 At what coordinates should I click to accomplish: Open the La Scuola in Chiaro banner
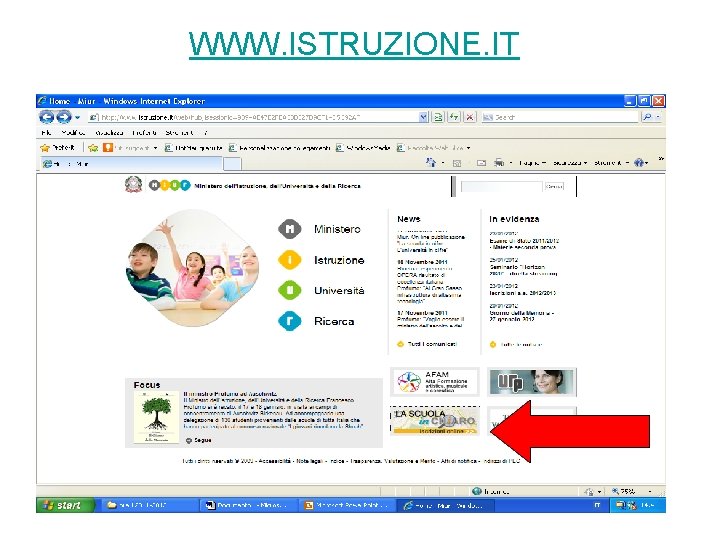tap(434, 420)
